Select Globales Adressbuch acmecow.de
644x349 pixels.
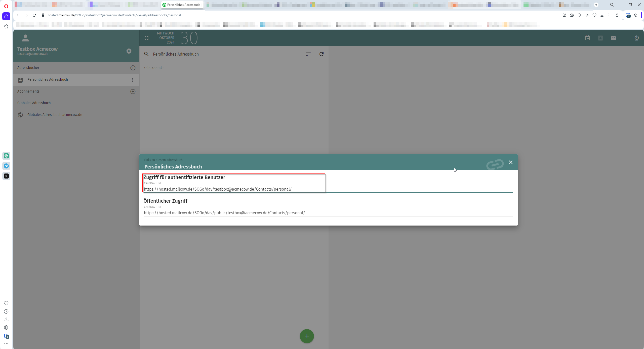[x=54, y=115]
